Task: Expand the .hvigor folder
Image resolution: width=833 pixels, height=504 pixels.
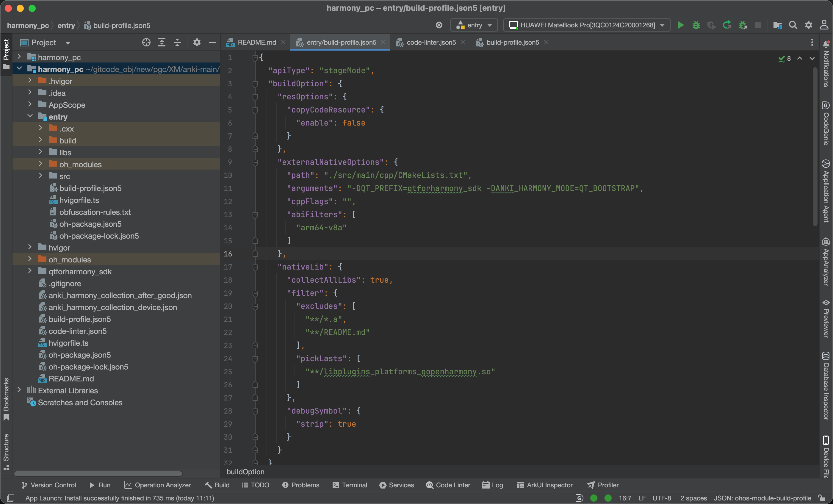Action: [30, 80]
